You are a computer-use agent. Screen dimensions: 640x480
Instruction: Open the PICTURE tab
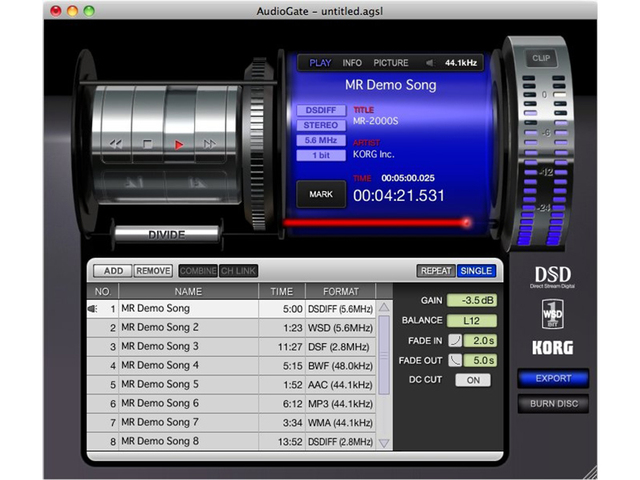coord(391,63)
